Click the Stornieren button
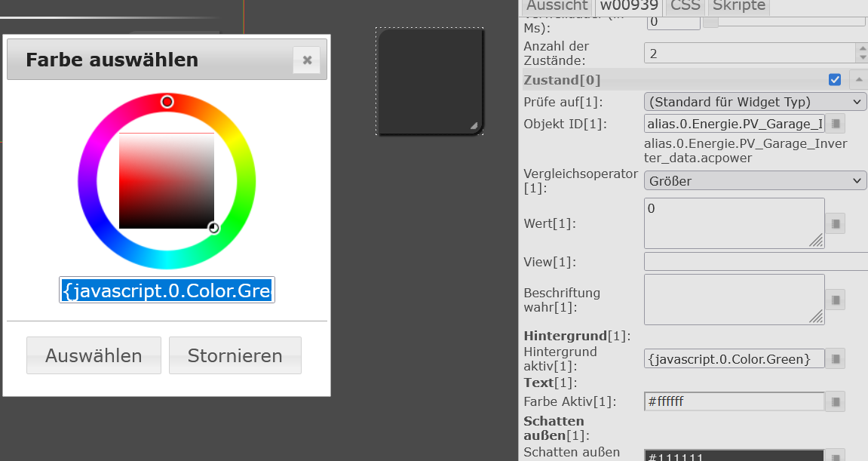This screenshot has width=868, height=461. click(235, 355)
